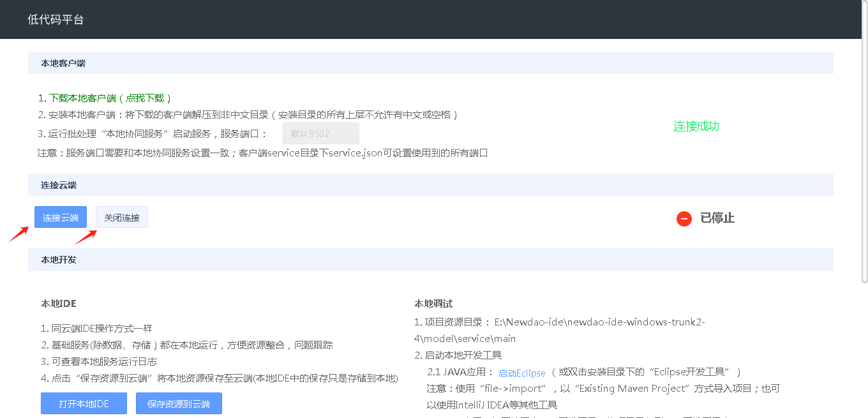Click the 同云端IDE操作方式一样 line
This screenshot has height=418, width=868.
(97, 329)
